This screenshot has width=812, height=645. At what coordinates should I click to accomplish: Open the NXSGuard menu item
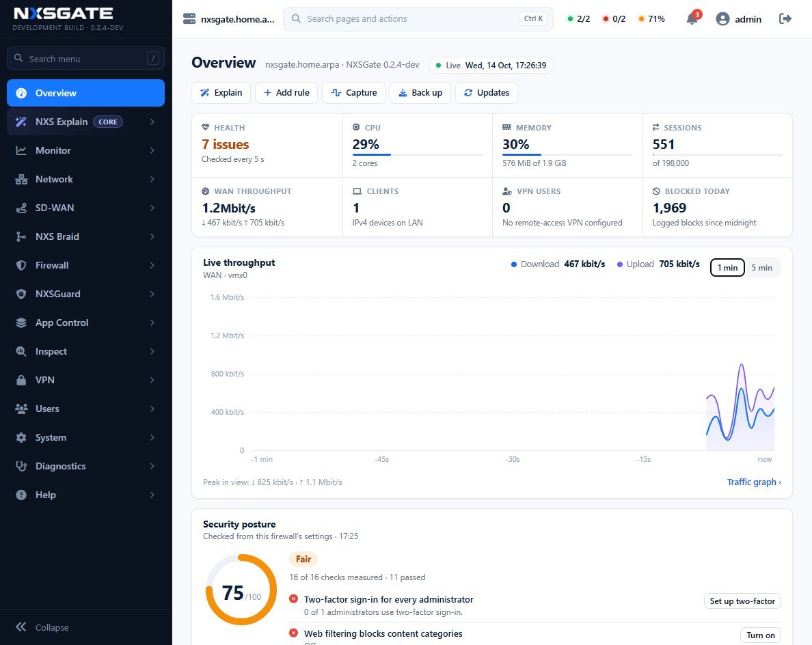(x=85, y=294)
